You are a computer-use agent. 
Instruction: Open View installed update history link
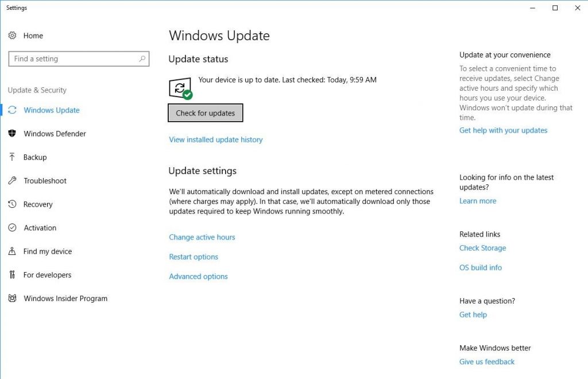click(x=216, y=140)
